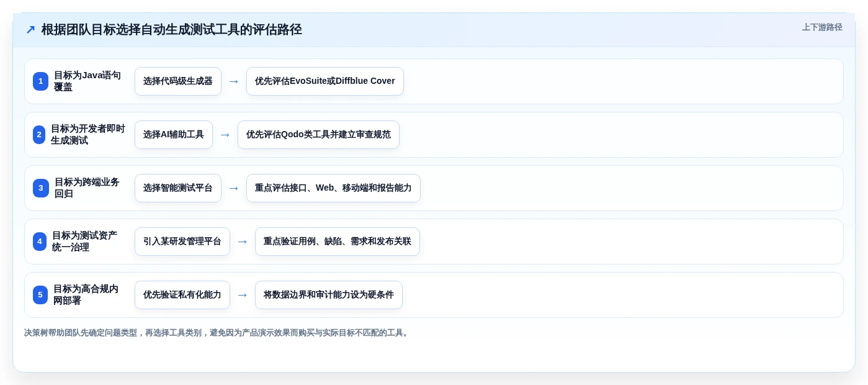Click the 选择智能测试平台 box

coord(178,188)
